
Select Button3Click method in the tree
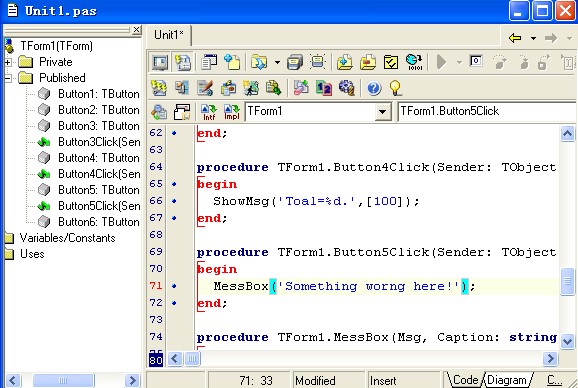(99, 142)
